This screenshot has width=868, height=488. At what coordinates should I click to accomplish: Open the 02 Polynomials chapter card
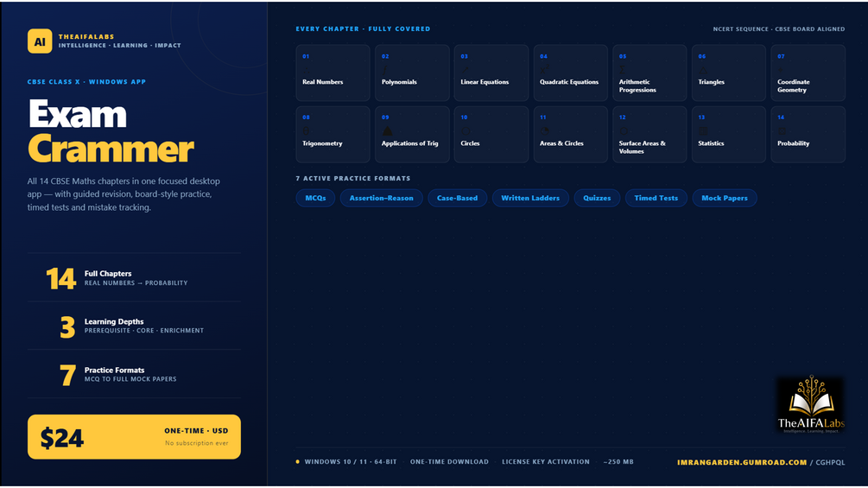412,73
